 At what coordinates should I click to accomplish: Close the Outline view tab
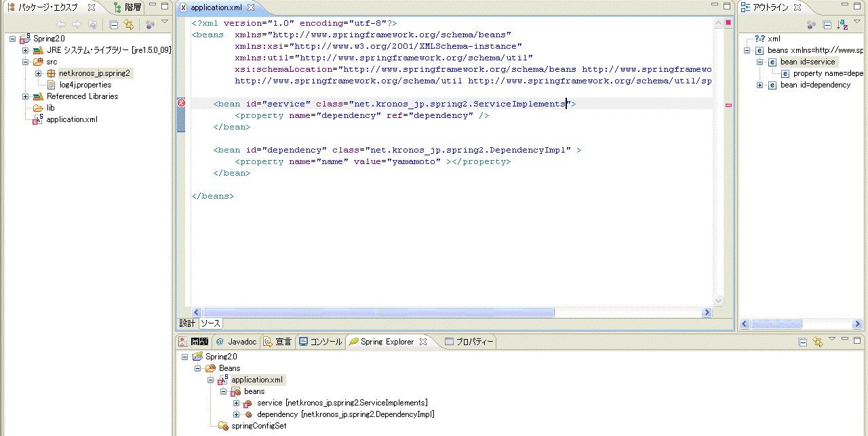pos(797,7)
